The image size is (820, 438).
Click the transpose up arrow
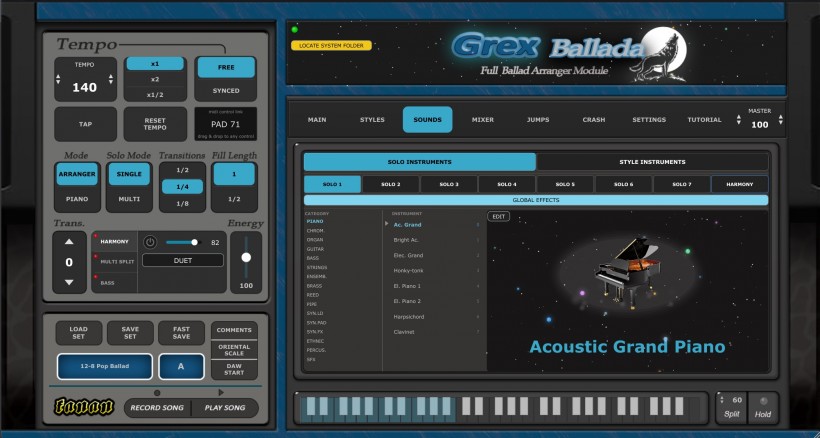click(69, 241)
